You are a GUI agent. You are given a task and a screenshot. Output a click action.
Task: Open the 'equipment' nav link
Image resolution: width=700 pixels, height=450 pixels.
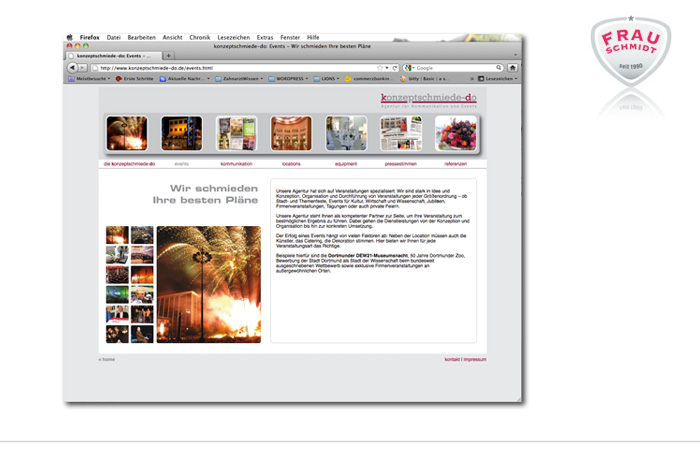tap(346, 164)
